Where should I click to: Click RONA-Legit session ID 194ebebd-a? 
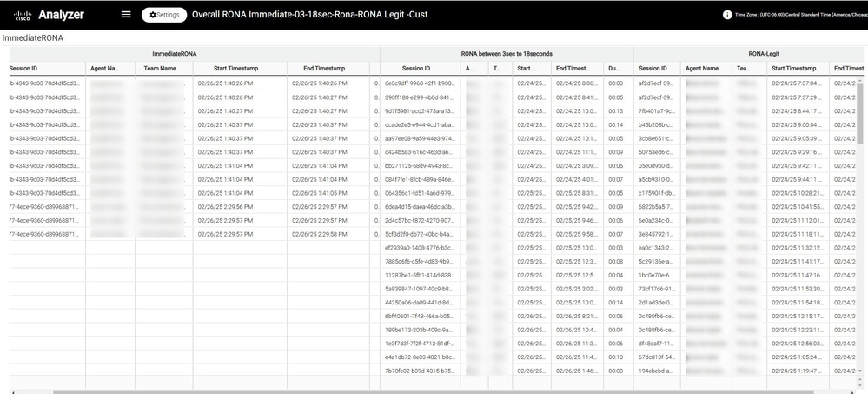[656, 371]
